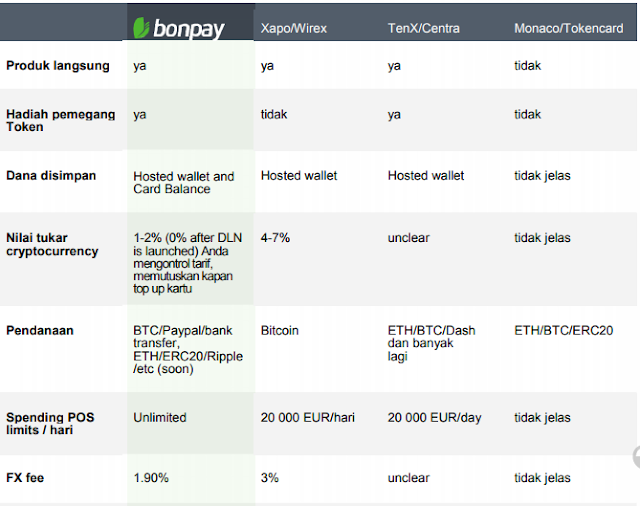The width and height of the screenshot is (640, 506).
Task: Open the Monaco/Tokencard column header
Action: tap(569, 28)
